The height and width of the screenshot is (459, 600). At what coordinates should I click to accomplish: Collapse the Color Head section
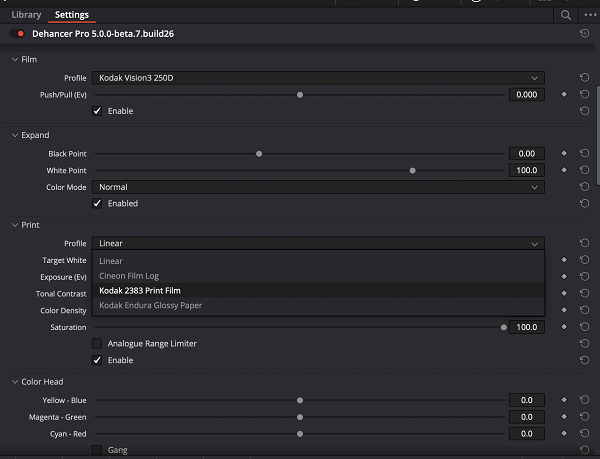(x=15, y=382)
